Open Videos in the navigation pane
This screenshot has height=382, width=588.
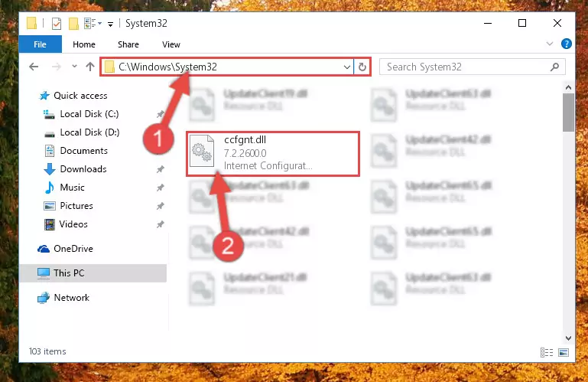click(73, 224)
